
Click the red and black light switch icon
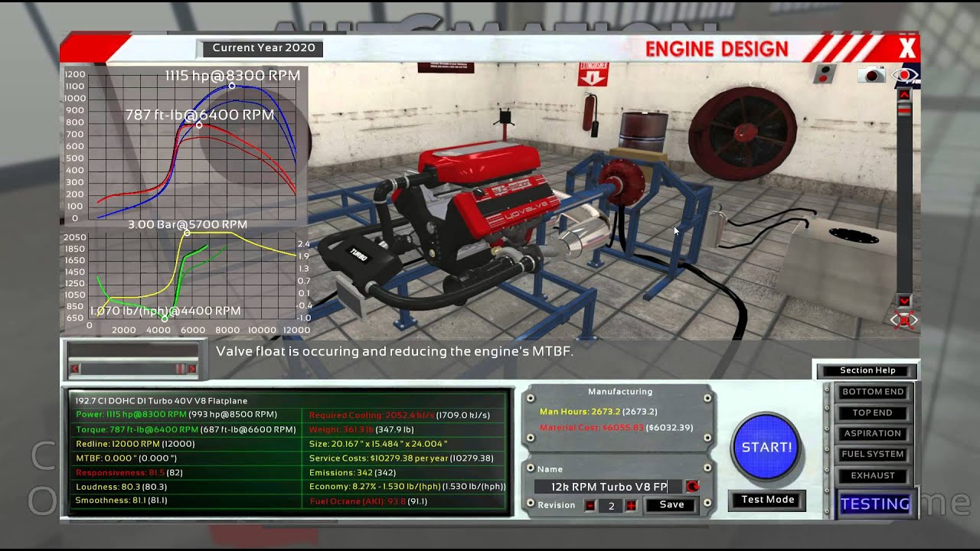click(x=825, y=73)
